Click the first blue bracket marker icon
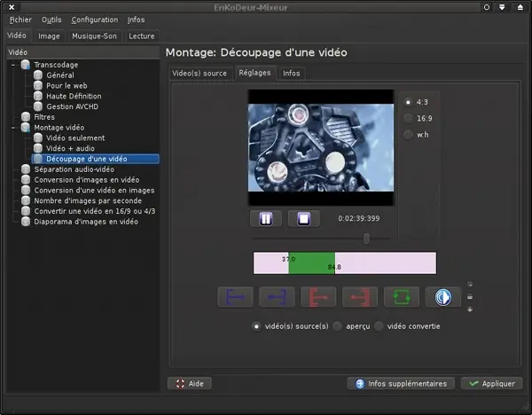The width and height of the screenshot is (532, 415). [235, 296]
